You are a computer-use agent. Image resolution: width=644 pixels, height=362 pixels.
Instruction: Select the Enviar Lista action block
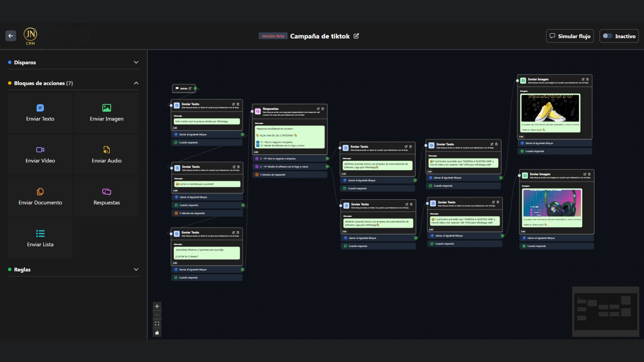[x=40, y=238]
